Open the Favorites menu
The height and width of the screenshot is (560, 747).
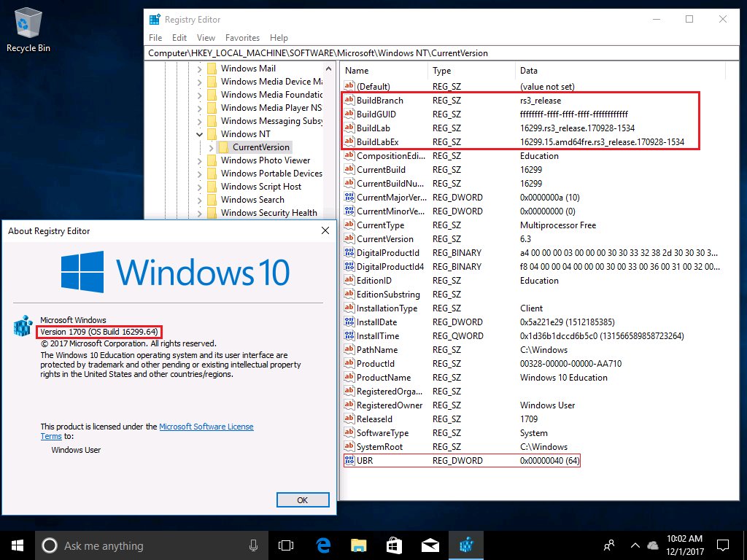click(x=242, y=38)
